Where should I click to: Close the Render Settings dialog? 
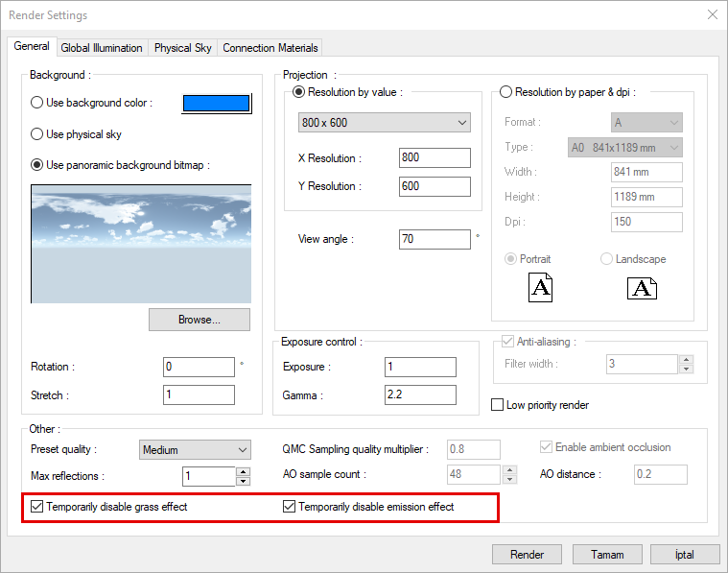click(x=712, y=14)
